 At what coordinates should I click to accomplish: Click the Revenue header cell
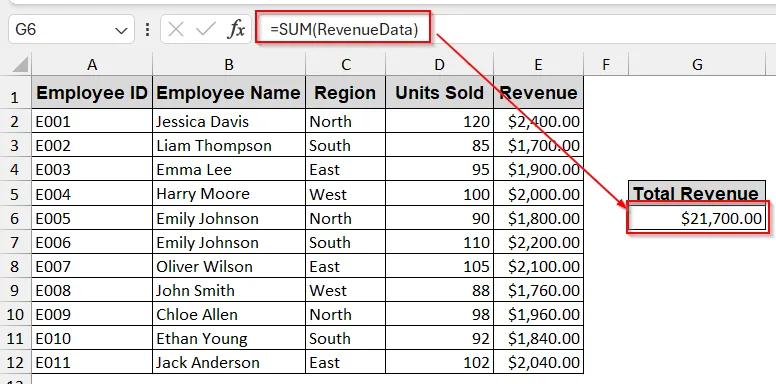pyautogui.click(x=538, y=93)
